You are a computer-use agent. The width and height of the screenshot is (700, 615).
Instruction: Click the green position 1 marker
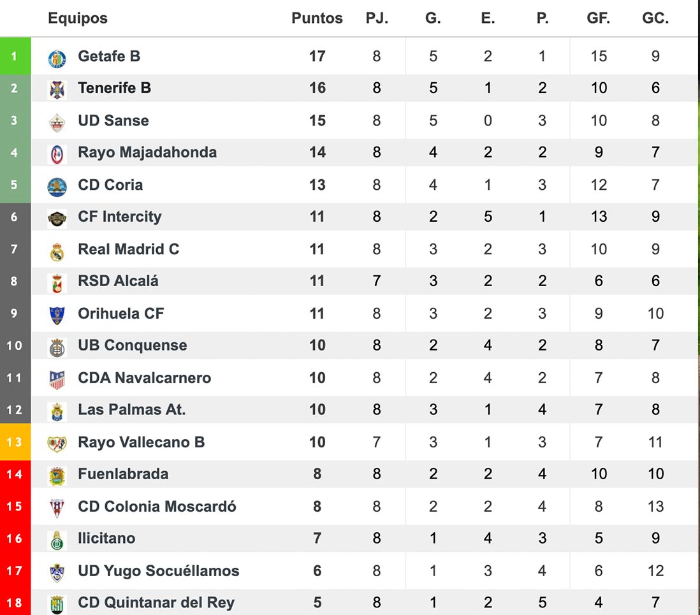15,56
